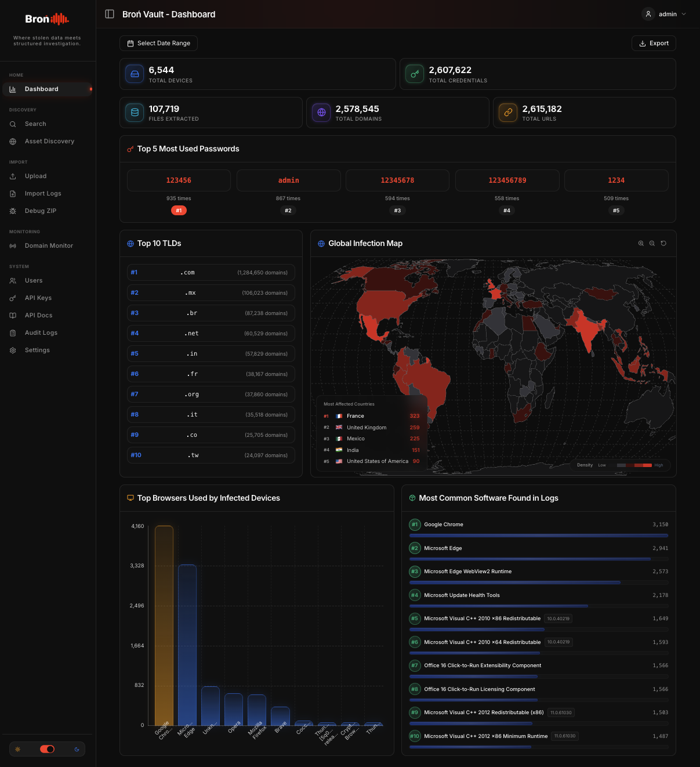Click the Bron logo in sidebar

click(47, 19)
